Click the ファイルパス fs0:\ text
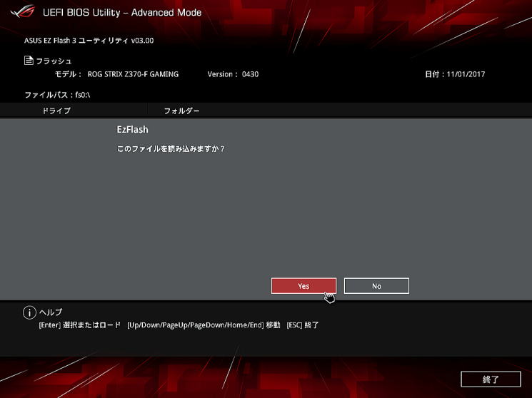Screen dimensions: 532x398 coord(57,95)
